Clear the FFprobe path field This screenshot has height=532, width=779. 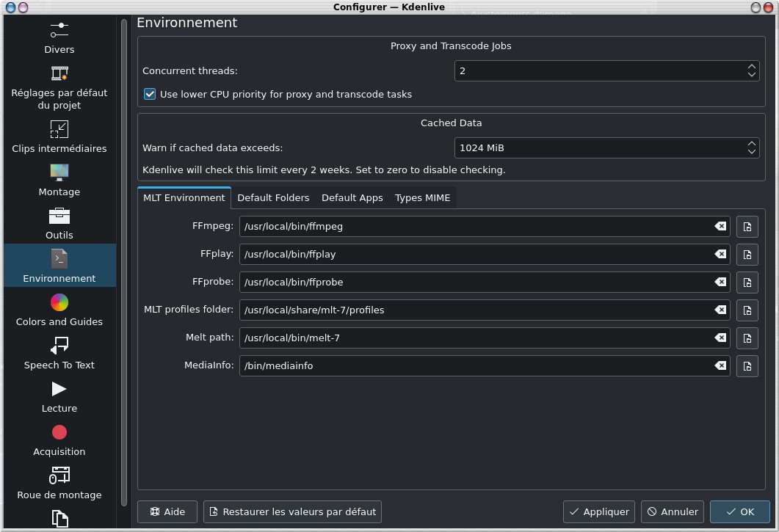click(x=720, y=283)
